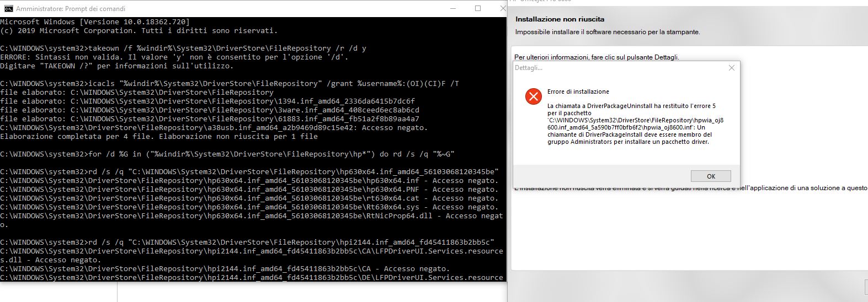Image resolution: width=868 pixels, height=302 pixels.
Task: Click the rt630x64.cat Accesso negato line
Action: point(249,198)
